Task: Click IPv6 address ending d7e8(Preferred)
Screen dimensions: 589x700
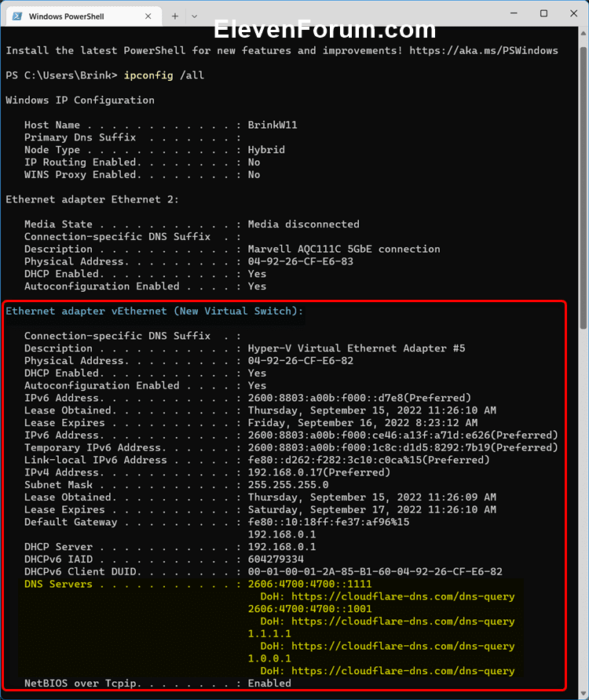Action: pyautogui.click(x=360, y=398)
